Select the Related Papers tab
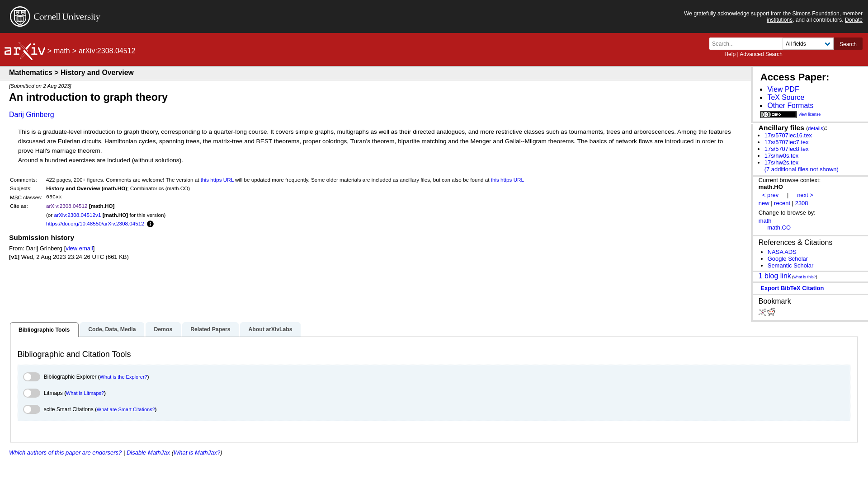Screen dimensions: 868x488 pyautogui.click(x=210, y=329)
